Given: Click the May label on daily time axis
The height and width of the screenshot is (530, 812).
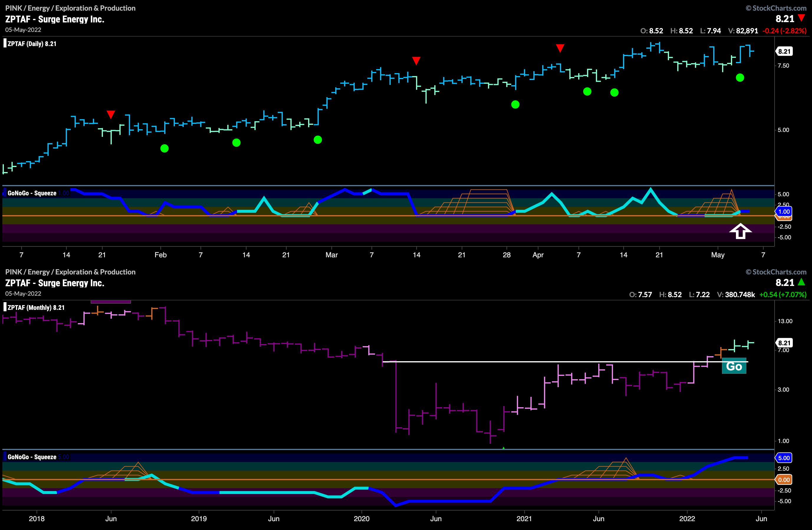Looking at the screenshot, I should (x=717, y=255).
